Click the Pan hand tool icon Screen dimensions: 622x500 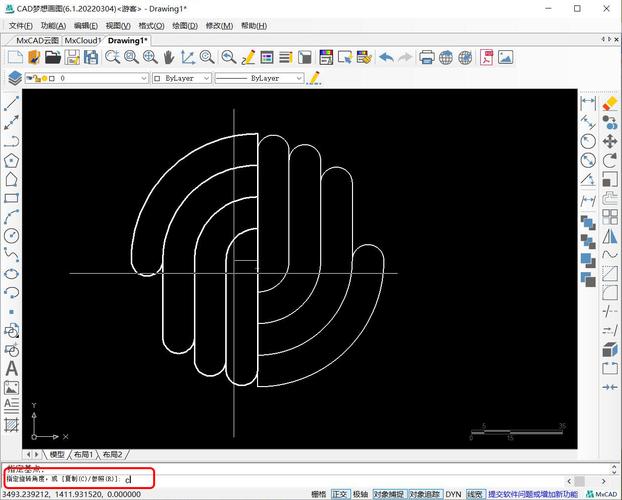tap(169, 57)
